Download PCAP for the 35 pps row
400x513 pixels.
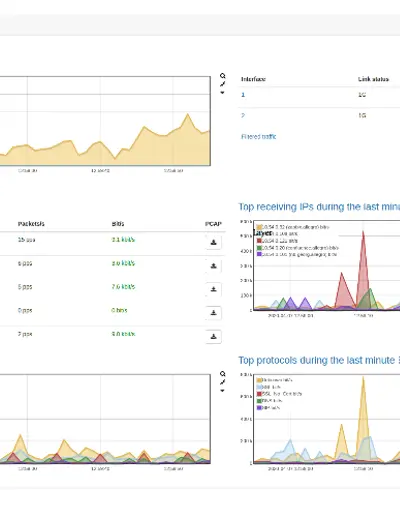coord(214,242)
